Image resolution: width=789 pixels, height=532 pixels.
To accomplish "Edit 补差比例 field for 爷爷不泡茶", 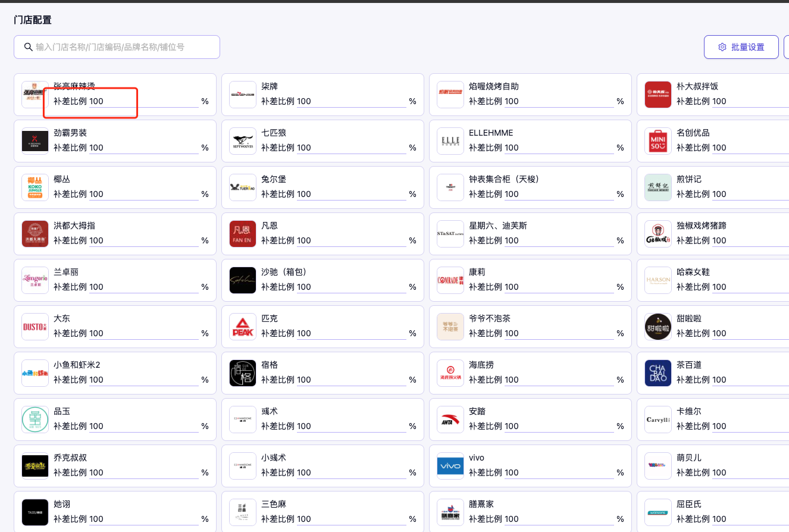I will [559, 334].
